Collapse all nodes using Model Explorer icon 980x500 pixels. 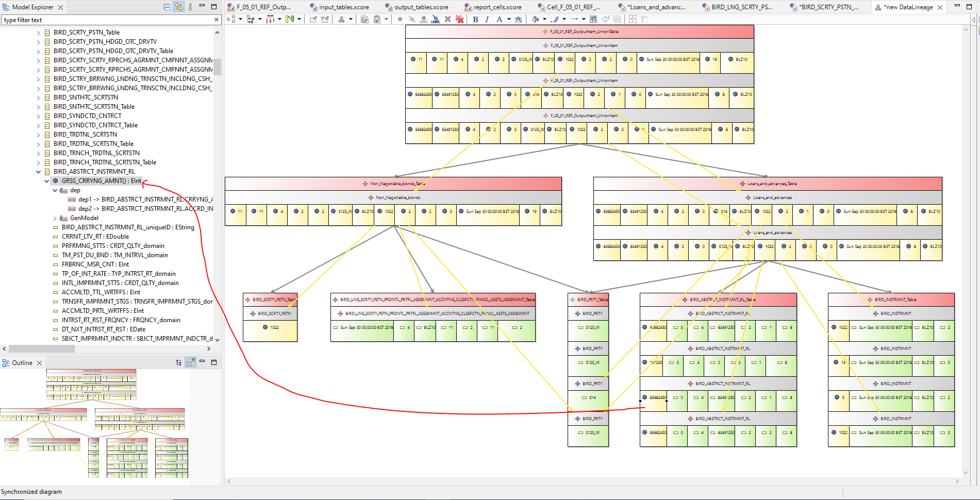click(166, 7)
